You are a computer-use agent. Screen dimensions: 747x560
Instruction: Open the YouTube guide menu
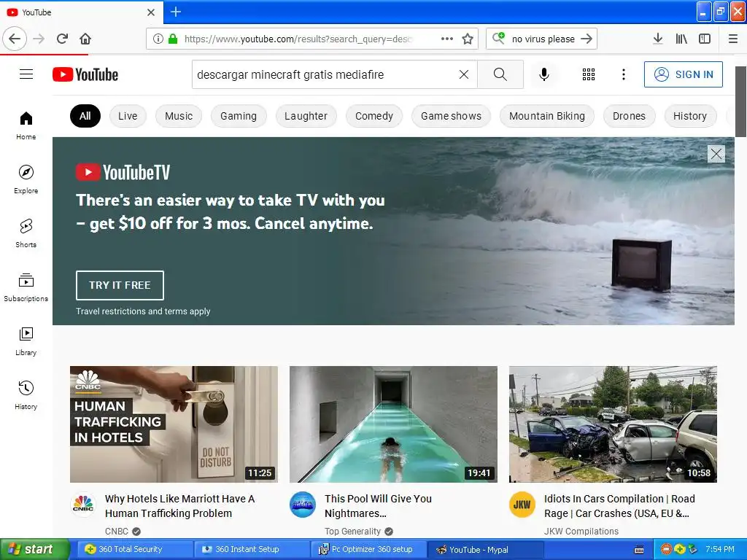pos(26,74)
